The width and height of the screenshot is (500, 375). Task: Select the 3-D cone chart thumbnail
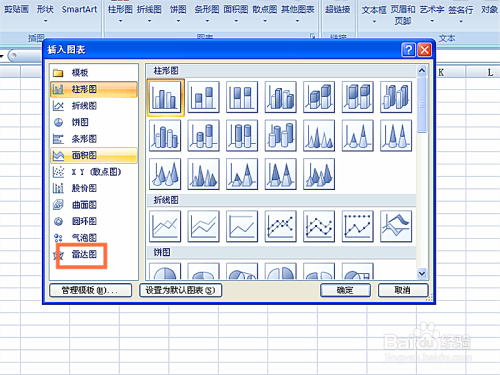(165, 174)
